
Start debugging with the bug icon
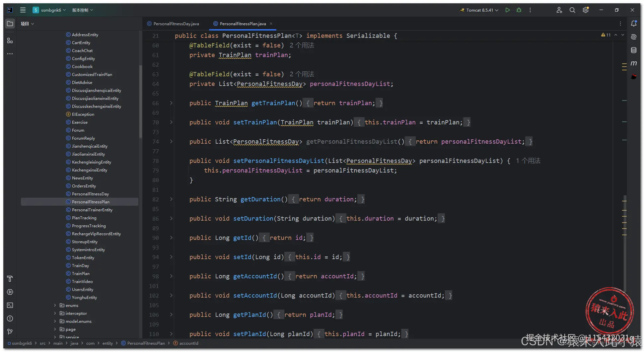click(519, 10)
